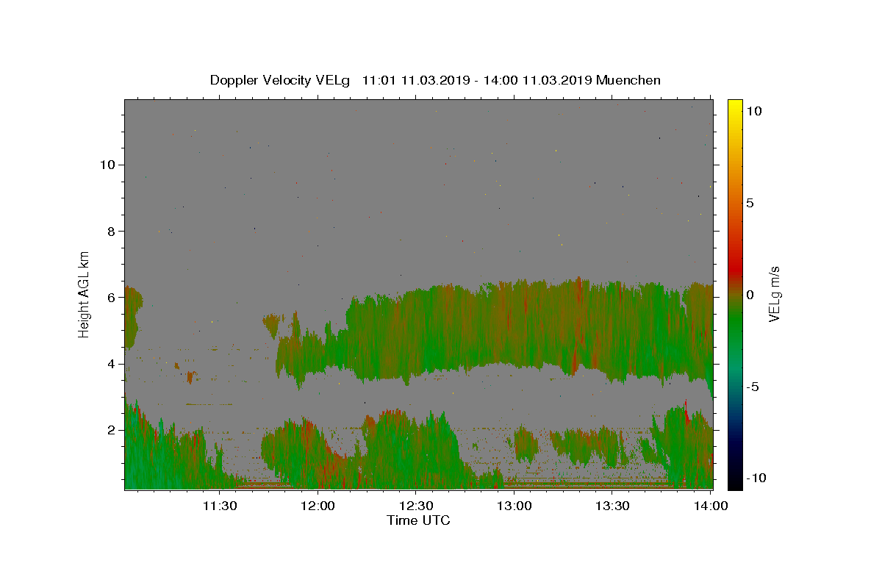Screen dimensions: 882x588
Task: Click the 'VELg m/s' colorbar label
Action: pos(774,294)
